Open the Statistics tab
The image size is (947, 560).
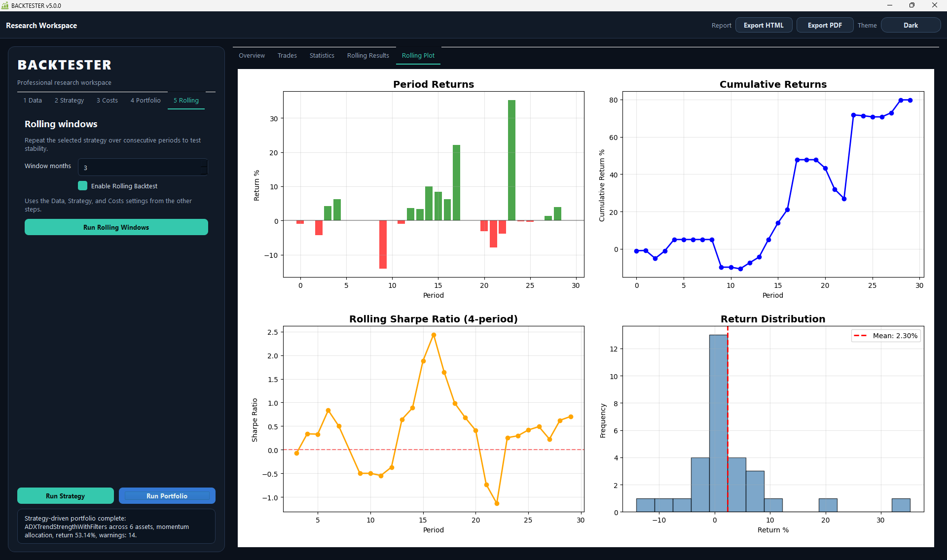coord(322,56)
